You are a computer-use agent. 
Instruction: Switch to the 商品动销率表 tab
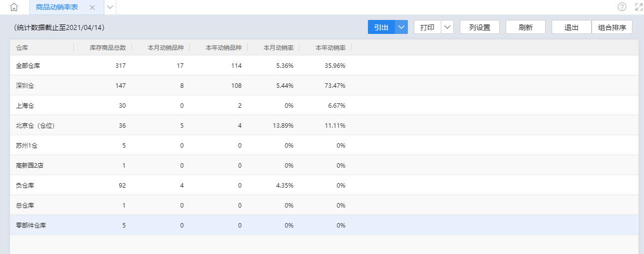(x=57, y=7)
